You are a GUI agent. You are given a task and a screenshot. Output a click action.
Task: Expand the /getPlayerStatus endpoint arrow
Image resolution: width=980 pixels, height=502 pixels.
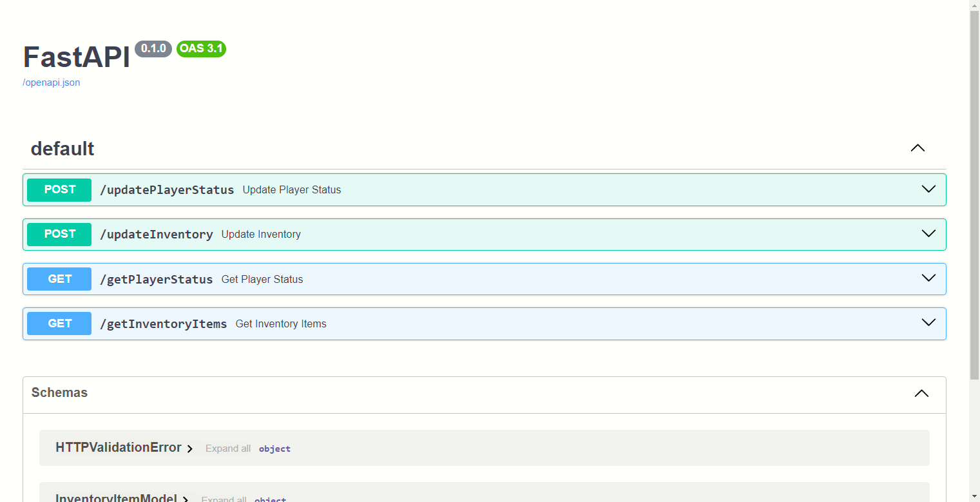928,278
